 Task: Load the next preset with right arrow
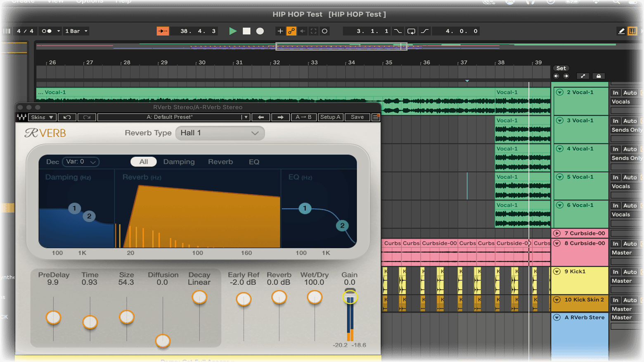click(280, 117)
